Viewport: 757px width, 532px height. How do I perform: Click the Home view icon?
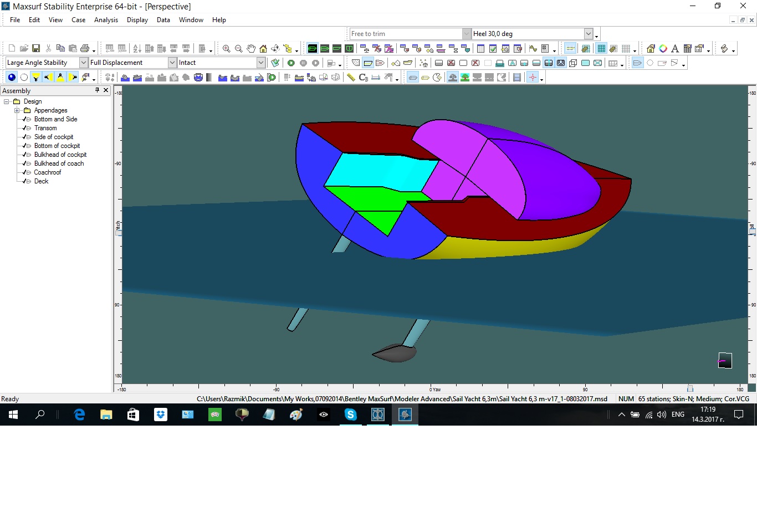click(x=263, y=49)
